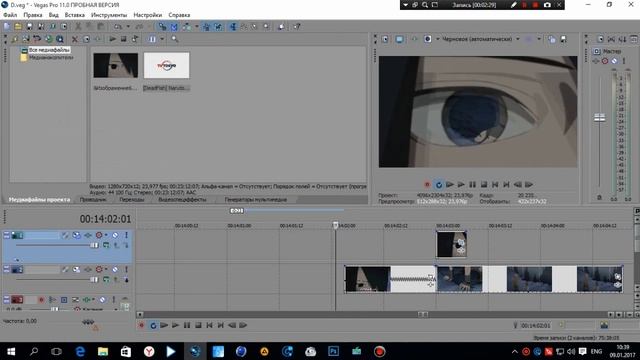This screenshot has width=640, height=360.
Task: Mute the first video track
Action: (x=115, y=235)
